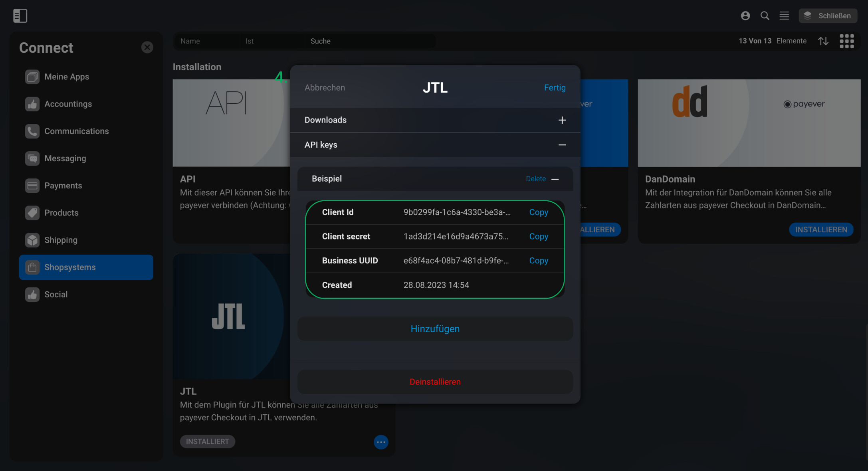Click the Shopsystems bag icon
Screen dimensions: 868x471
(x=32, y=267)
